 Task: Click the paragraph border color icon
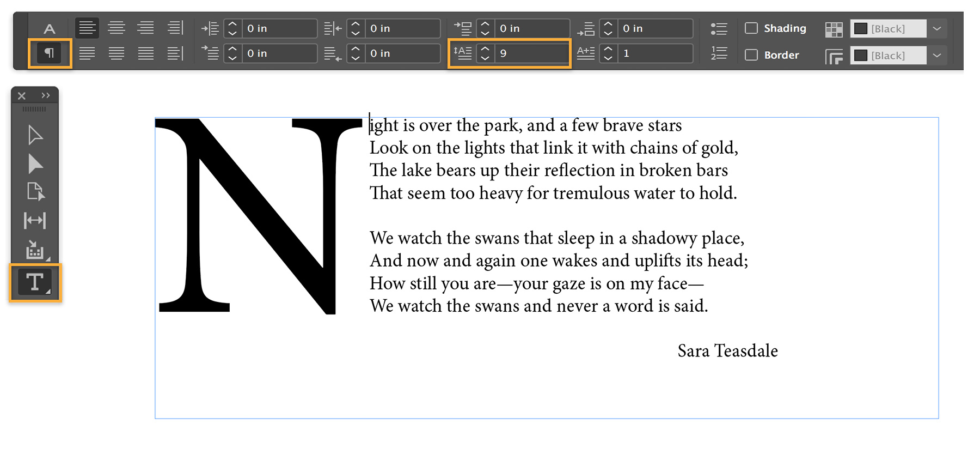(834, 56)
